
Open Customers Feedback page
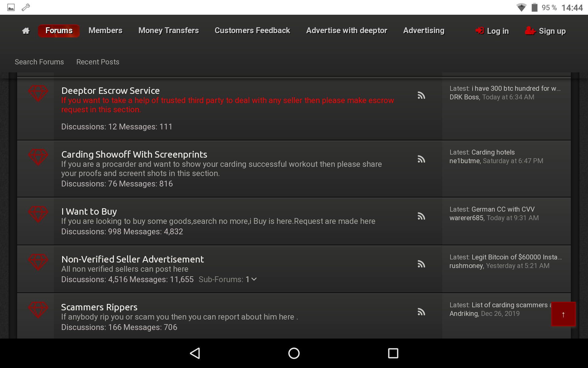coord(252,30)
